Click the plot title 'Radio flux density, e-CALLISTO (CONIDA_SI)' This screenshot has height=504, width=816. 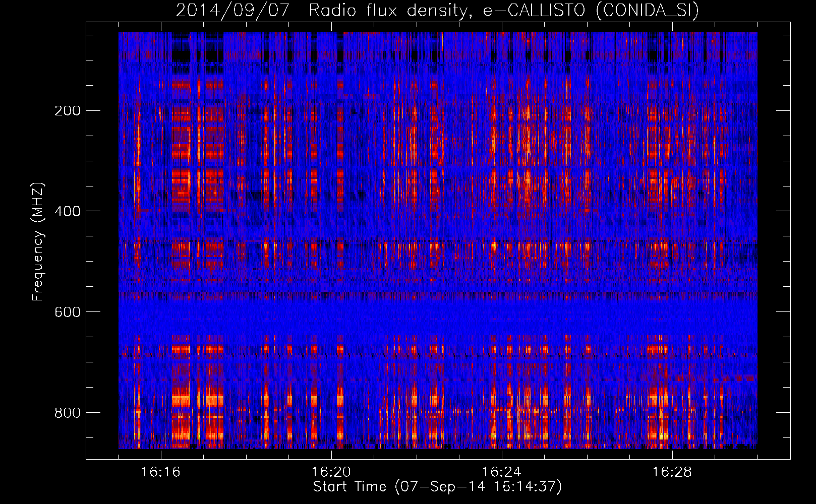click(x=504, y=10)
